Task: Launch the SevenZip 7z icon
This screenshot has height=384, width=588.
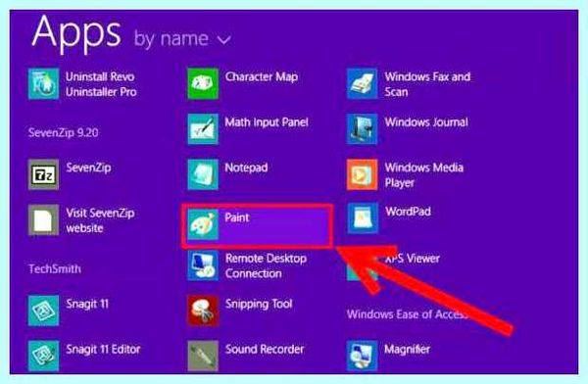Action: click(x=43, y=174)
